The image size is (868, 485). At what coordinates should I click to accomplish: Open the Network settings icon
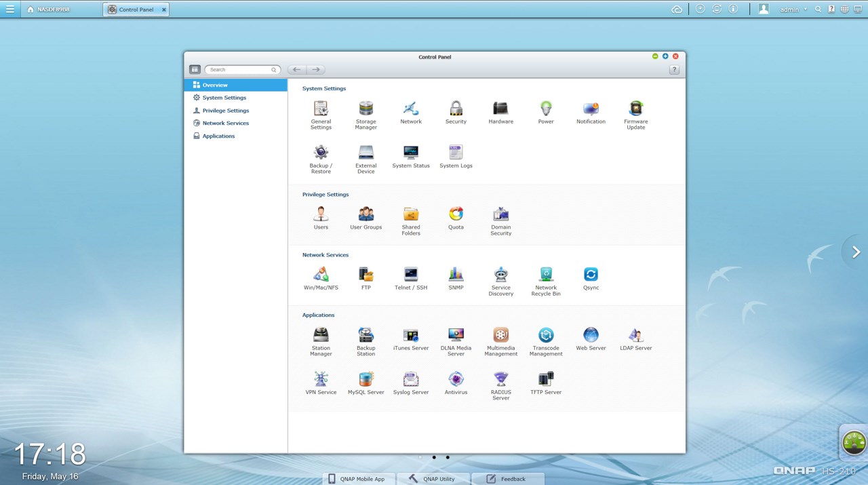click(x=411, y=112)
